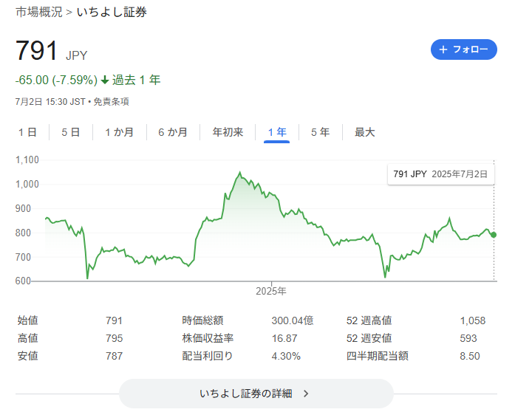The image size is (532, 415).
Task: Click the chevron arrow beside いちよし証券の詳細
Action: click(x=306, y=394)
